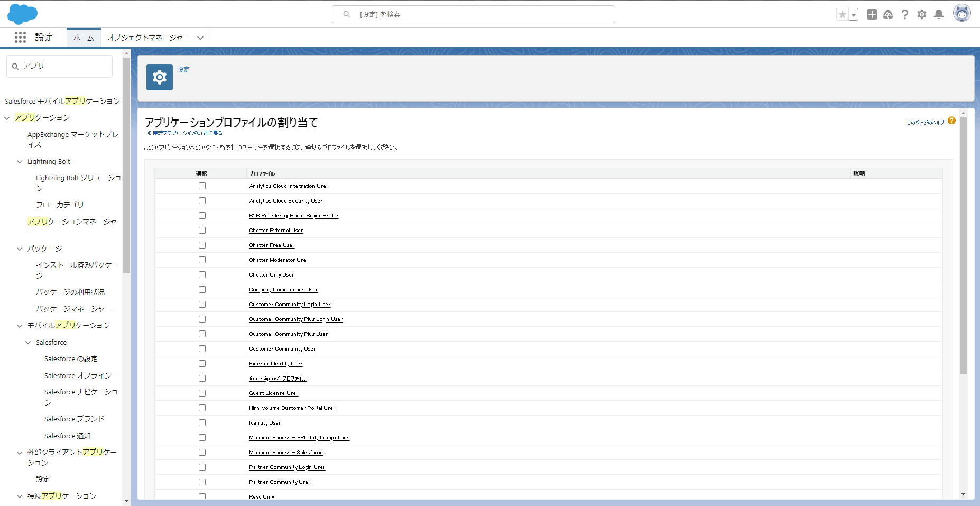The width and height of the screenshot is (980, 506).
Task: Click the sidebar vertical scrollbar thumb
Action: (x=126, y=165)
